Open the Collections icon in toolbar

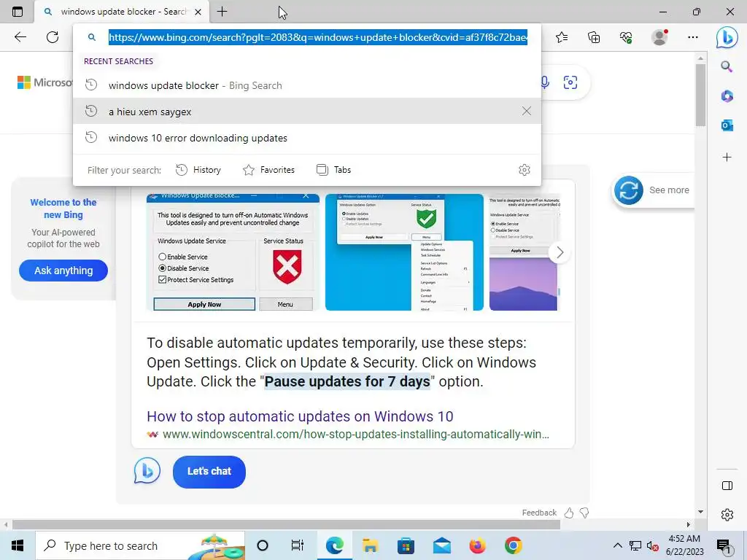[x=594, y=37]
